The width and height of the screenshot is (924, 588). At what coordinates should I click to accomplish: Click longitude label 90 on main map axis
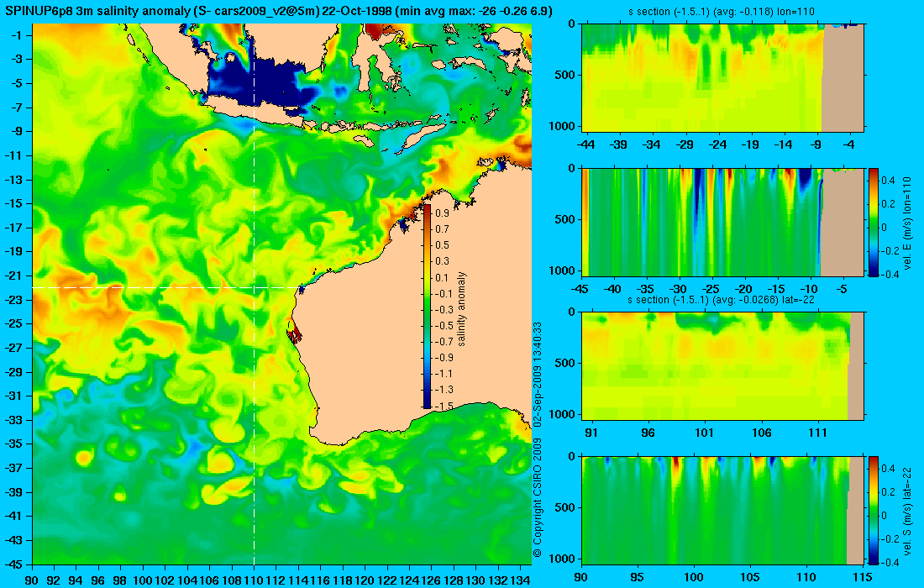[x=32, y=580]
